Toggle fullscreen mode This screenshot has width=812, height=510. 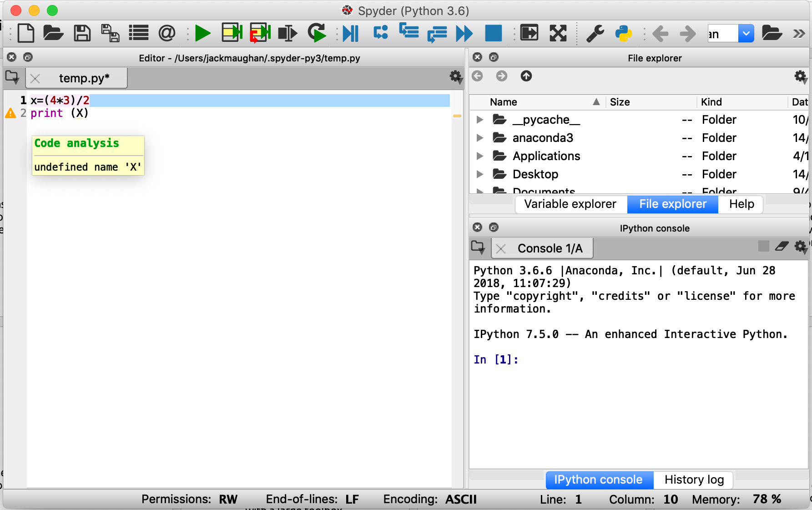click(x=558, y=33)
